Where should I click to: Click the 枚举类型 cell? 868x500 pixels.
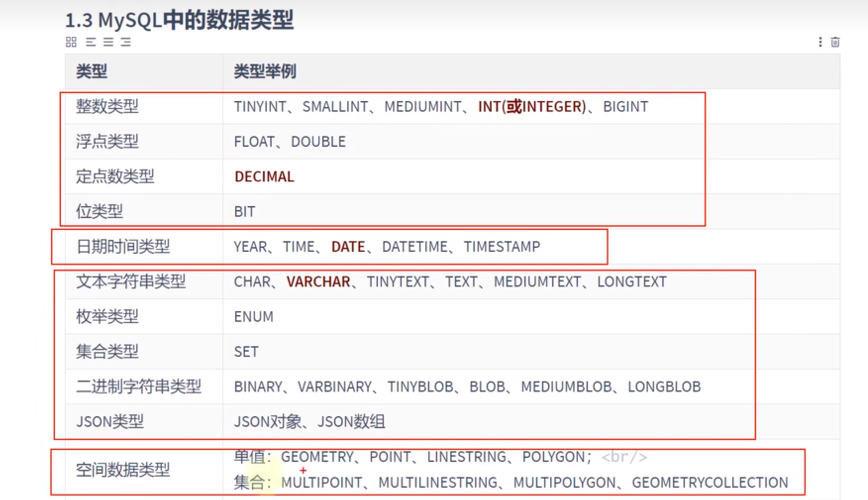144,317
